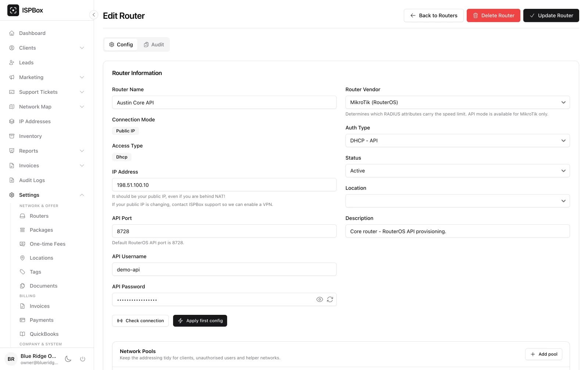Click the Clients icon in the sidebar
The image size is (588, 370).
coord(12,48)
